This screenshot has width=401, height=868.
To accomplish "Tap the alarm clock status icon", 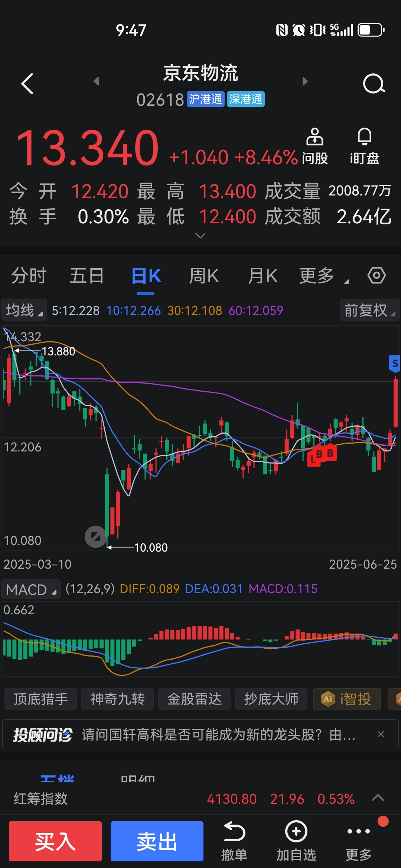I will tap(299, 30).
